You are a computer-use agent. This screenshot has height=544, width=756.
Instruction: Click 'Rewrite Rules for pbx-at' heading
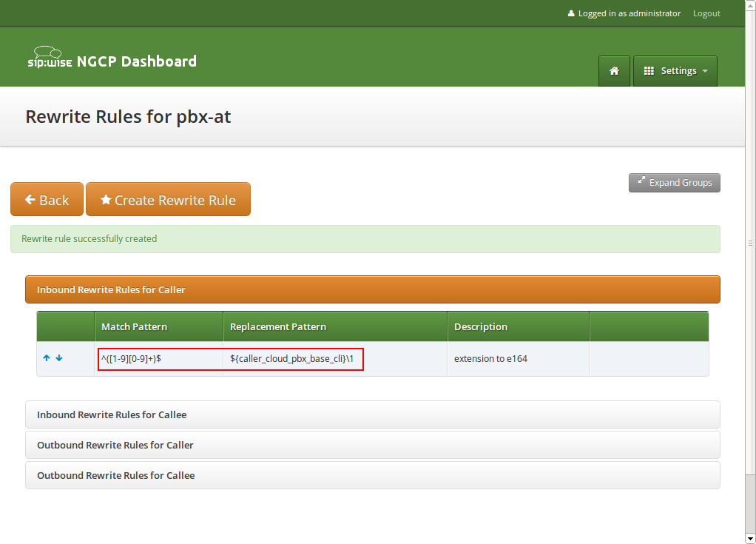click(128, 117)
